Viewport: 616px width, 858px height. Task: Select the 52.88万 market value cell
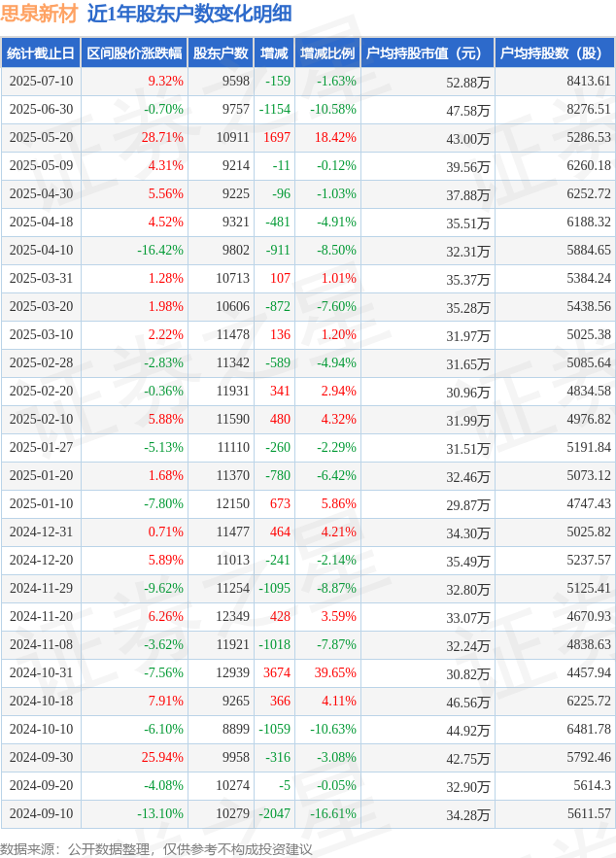click(x=467, y=83)
